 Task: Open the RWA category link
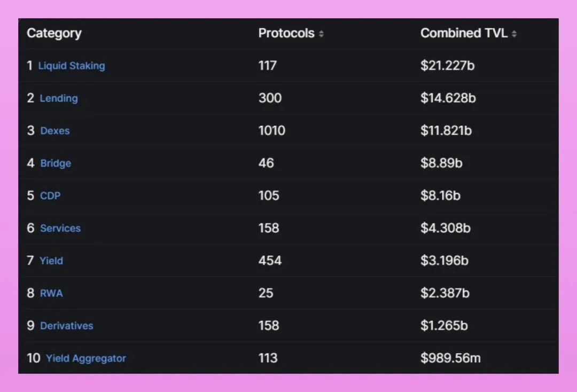(51, 293)
